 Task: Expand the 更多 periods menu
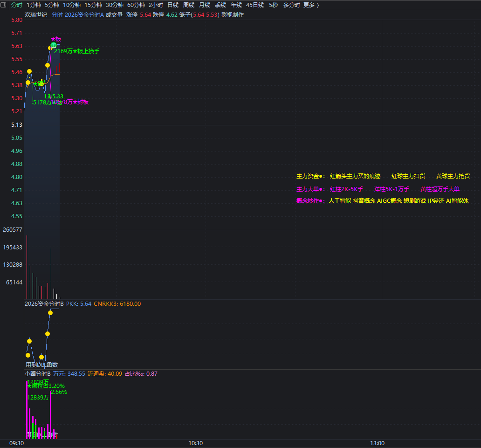(x=311, y=5)
